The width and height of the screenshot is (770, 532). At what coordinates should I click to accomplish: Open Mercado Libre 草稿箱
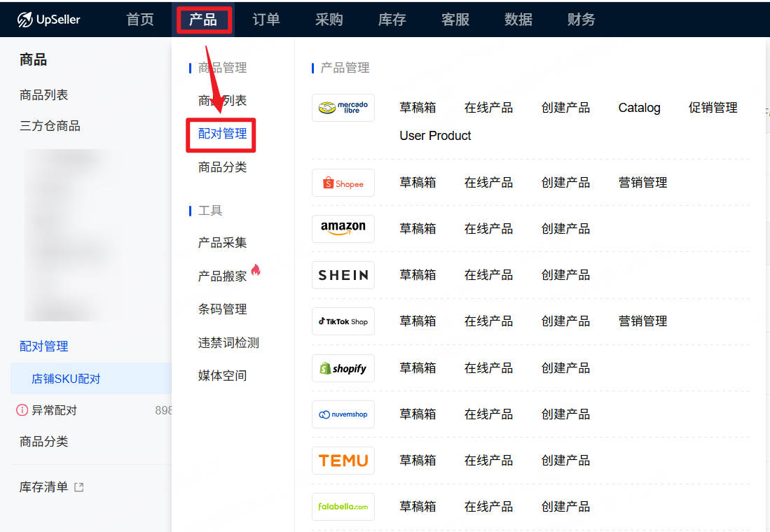(418, 108)
